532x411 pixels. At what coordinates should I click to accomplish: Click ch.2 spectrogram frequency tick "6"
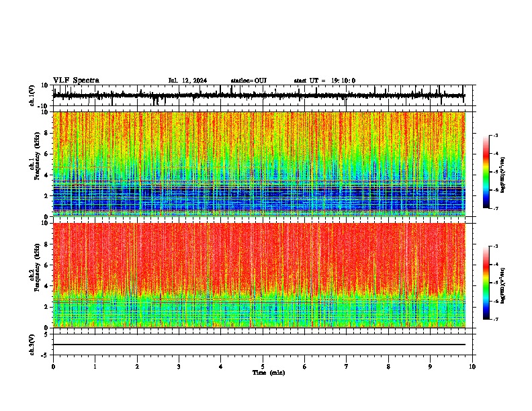[x=47, y=265]
